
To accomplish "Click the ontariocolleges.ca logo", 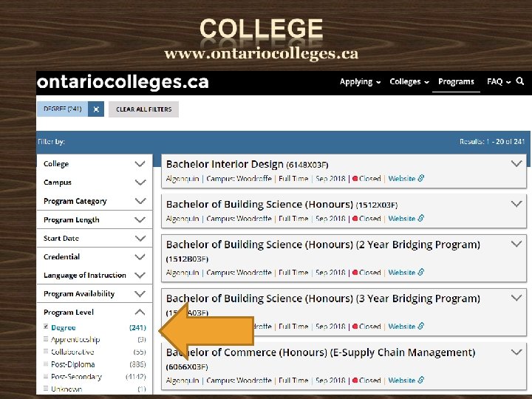I will click(x=123, y=82).
